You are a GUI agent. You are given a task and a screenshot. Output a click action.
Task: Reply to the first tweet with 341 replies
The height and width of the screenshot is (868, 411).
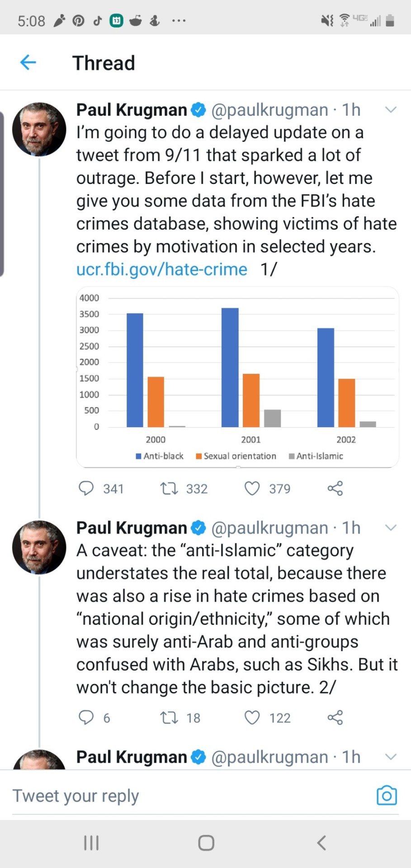coord(86,488)
